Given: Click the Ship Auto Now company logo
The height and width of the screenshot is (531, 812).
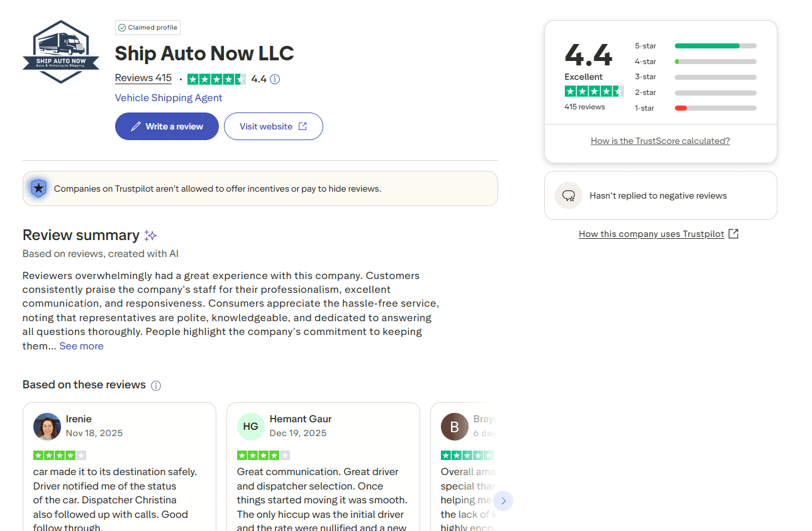Looking at the screenshot, I should (61, 52).
